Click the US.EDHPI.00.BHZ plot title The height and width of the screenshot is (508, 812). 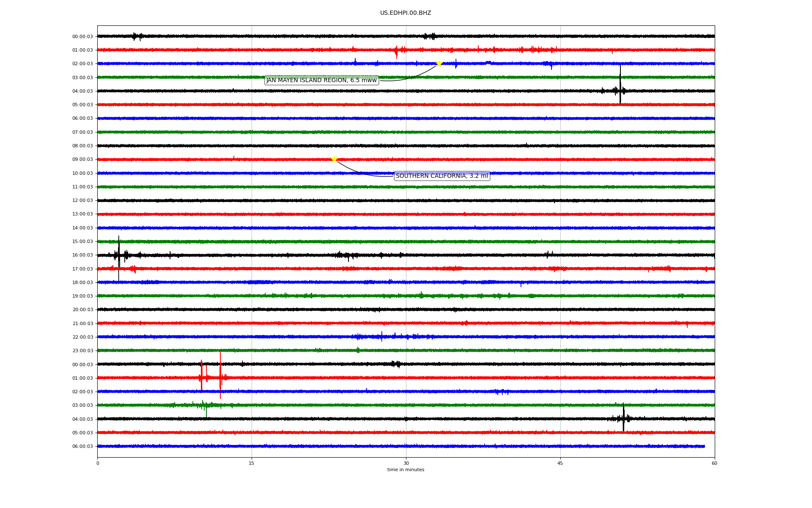(406, 13)
